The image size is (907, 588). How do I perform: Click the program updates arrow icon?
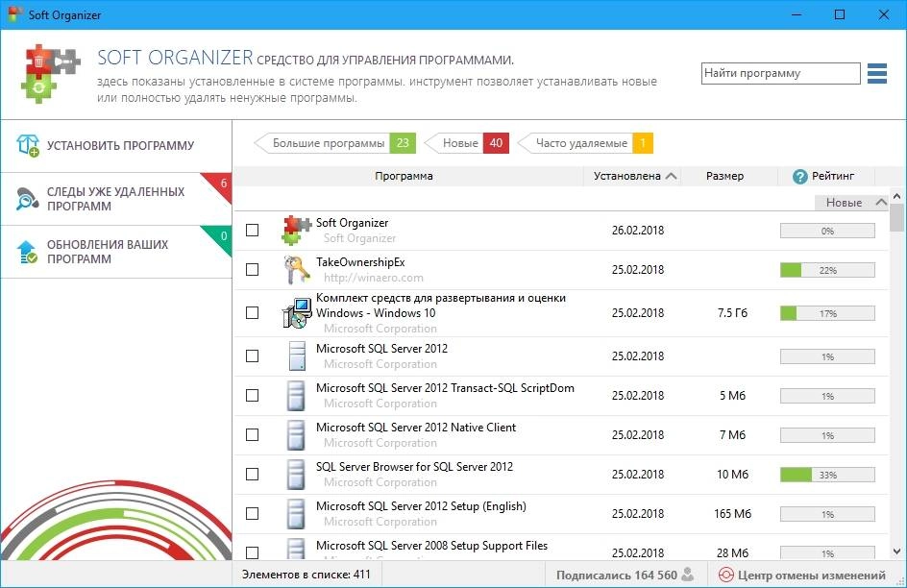point(27,252)
